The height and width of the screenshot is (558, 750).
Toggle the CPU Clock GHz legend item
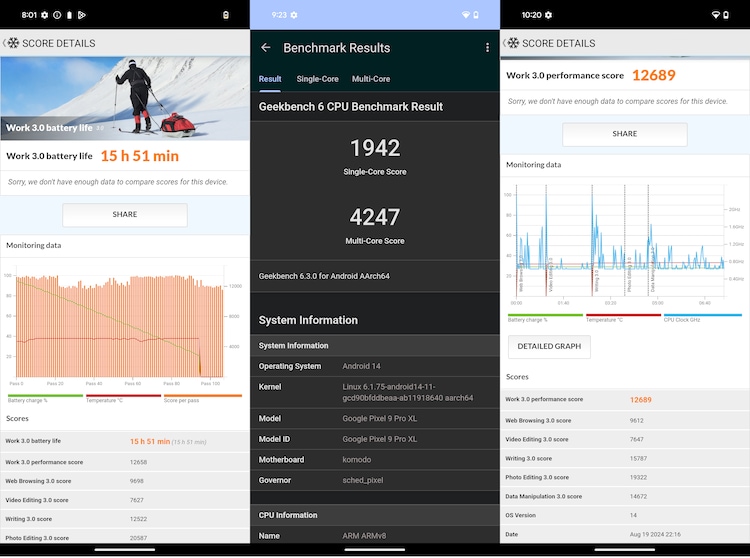pos(688,319)
